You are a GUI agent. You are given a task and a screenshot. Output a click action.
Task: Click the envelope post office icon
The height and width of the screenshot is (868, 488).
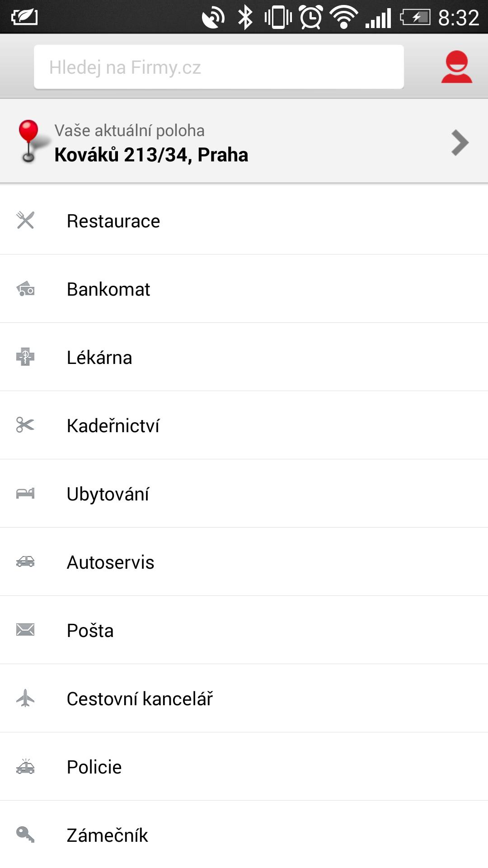[x=25, y=630]
